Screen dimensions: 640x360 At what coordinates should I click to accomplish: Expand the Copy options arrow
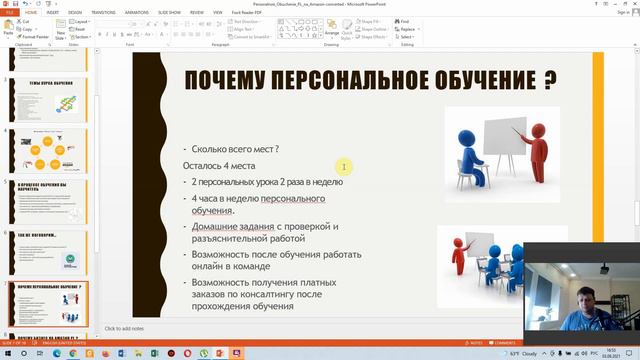pos(36,29)
